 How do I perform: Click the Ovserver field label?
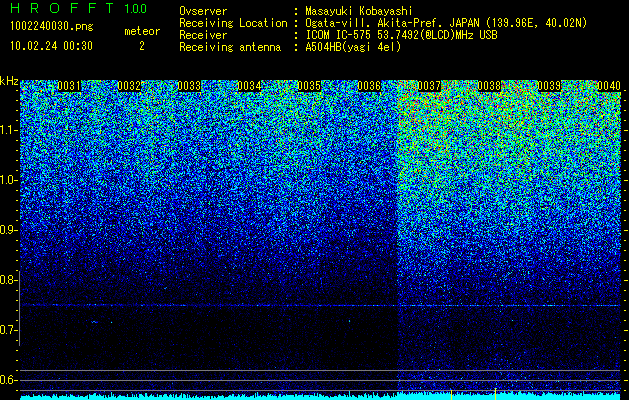coord(203,11)
